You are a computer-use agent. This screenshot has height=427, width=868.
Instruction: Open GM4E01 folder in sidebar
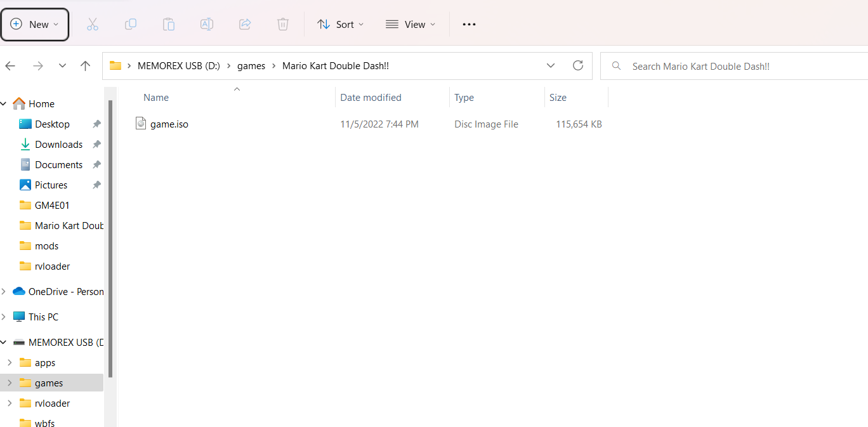point(52,205)
